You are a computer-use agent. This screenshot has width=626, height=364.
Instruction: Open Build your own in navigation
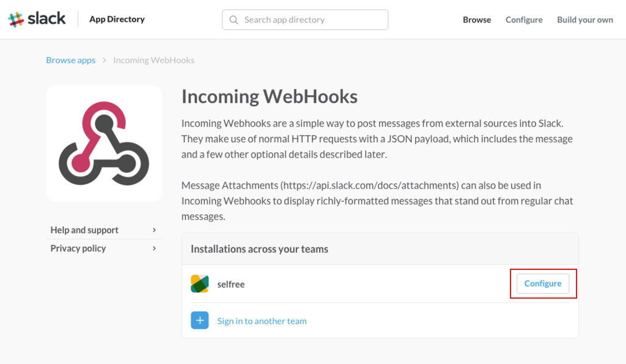tap(585, 20)
